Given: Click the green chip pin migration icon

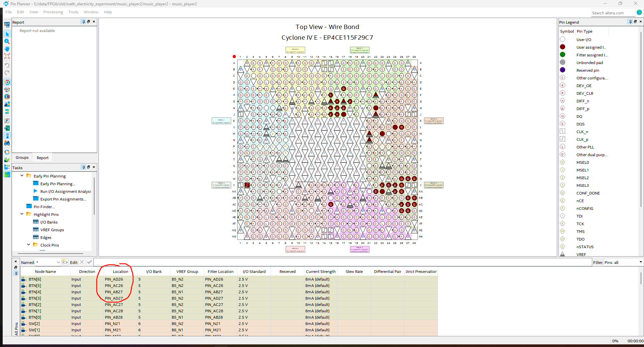Looking at the screenshot, I should click(x=7, y=128).
